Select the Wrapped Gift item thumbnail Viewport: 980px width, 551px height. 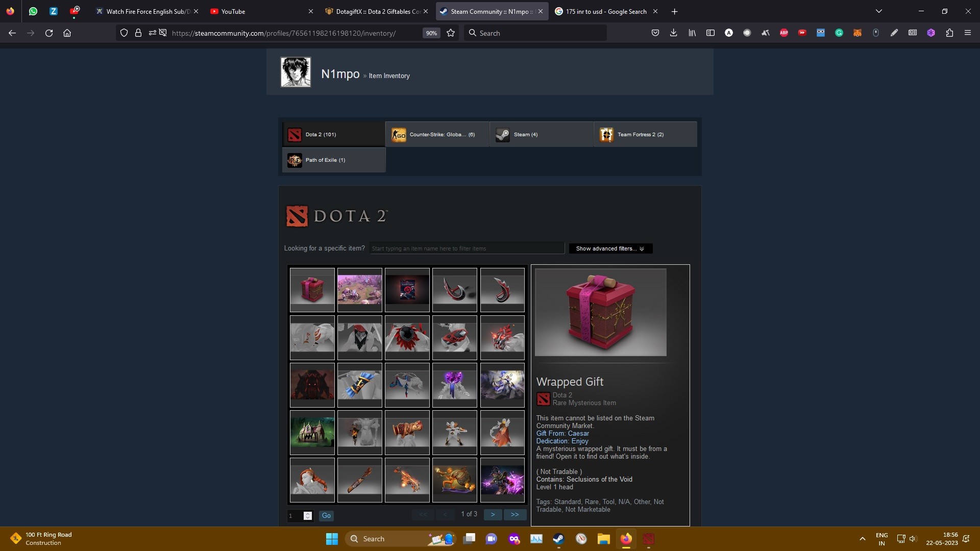pyautogui.click(x=312, y=290)
